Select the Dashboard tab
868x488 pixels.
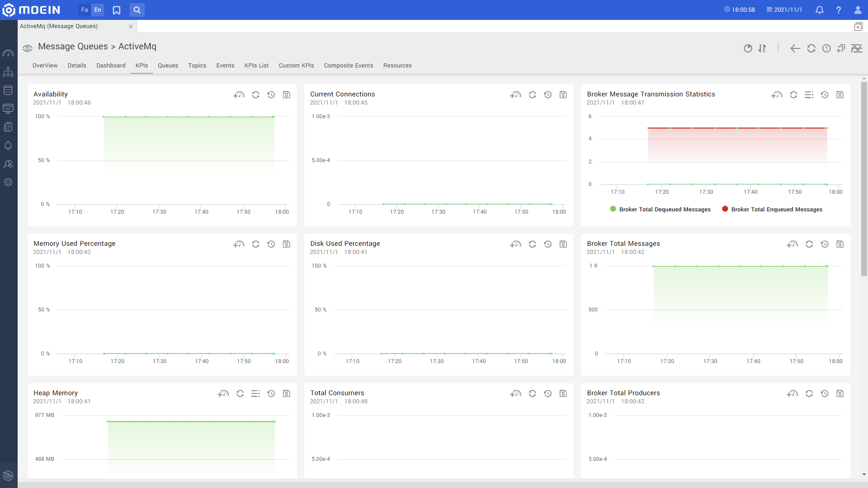(x=111, y=66)
